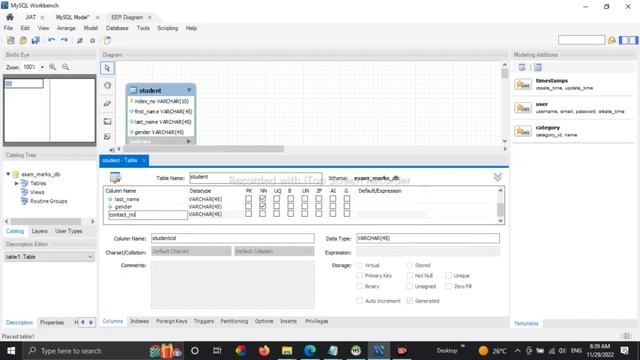Switch to the Indexes tab
This screenshot has width=640, height=360.
pos(139,321)
